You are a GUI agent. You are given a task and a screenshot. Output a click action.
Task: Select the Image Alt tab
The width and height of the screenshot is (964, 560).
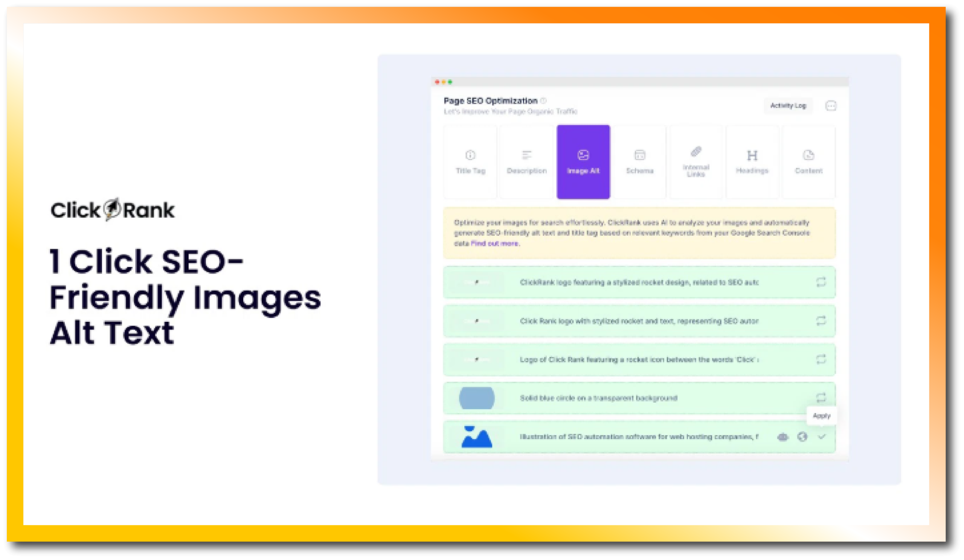(583, 162)
